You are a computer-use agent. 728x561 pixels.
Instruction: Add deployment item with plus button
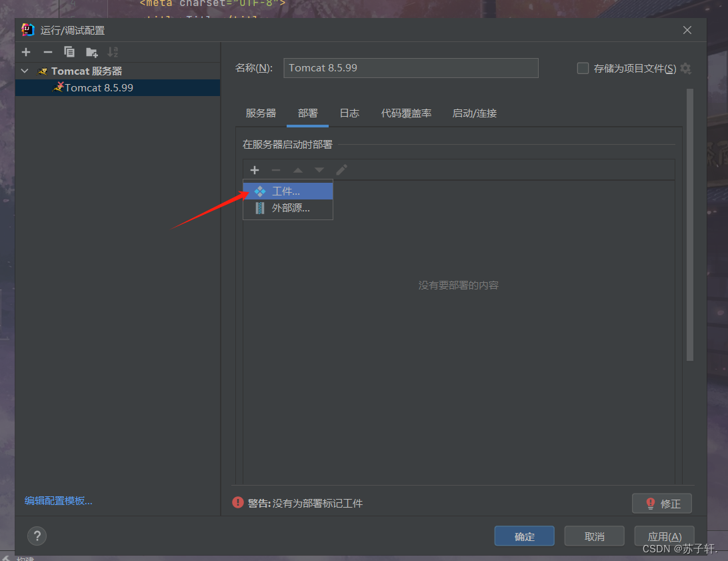tap(255, 170)
